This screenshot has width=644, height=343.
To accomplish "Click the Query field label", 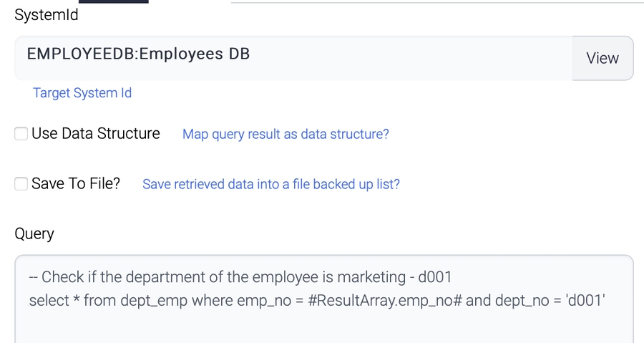I will click(x=34, y=234).
